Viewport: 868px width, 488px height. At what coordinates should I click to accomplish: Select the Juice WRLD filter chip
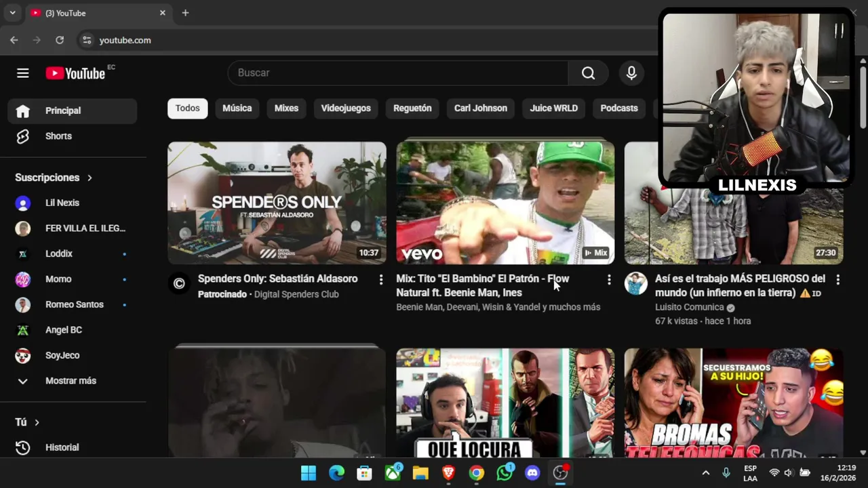coord(554,108)
